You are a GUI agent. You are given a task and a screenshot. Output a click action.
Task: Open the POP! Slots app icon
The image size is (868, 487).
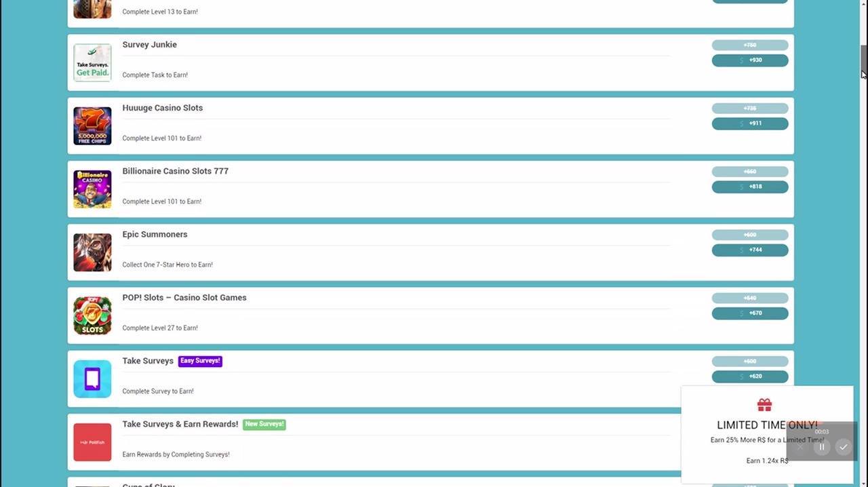tap(92, 315)
